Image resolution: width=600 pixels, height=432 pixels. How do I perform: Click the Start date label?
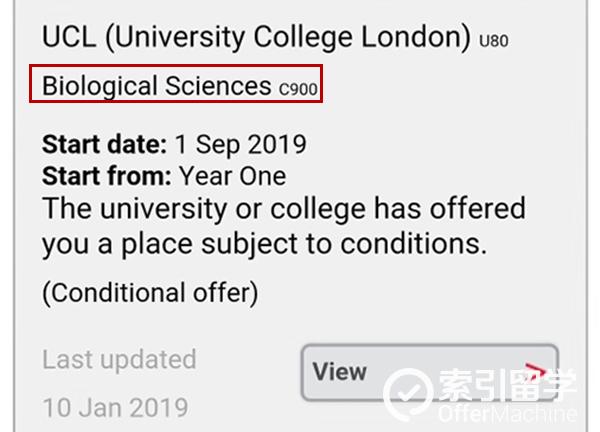tap(104, 144)
